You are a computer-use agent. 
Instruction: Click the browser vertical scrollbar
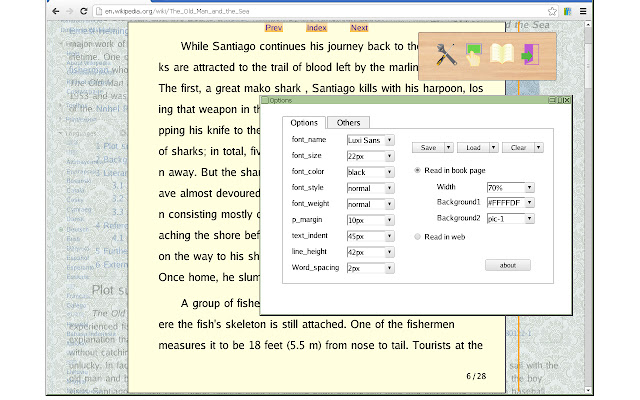[588, 207]
